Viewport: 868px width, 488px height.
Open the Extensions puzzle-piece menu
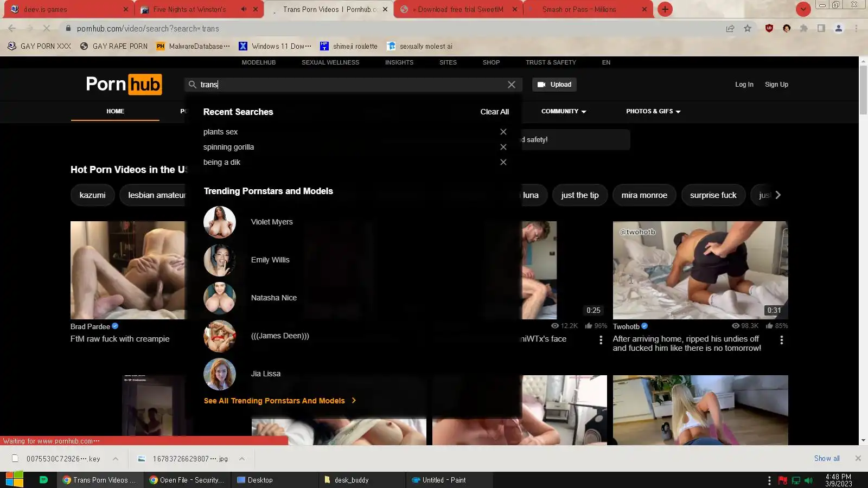click(804, 28)
